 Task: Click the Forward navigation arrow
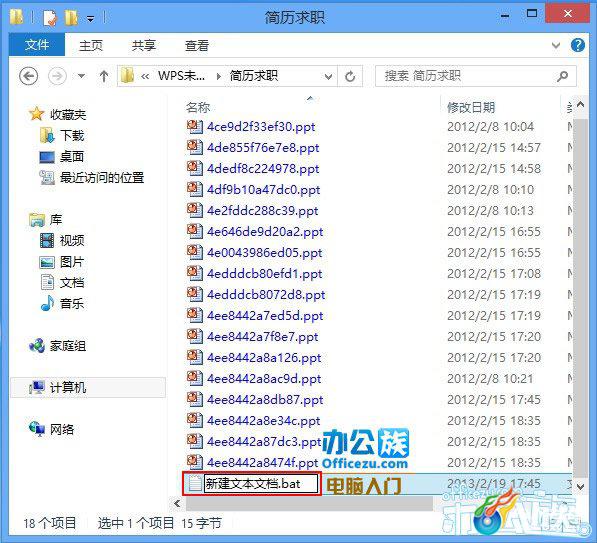tap(57, 76)
